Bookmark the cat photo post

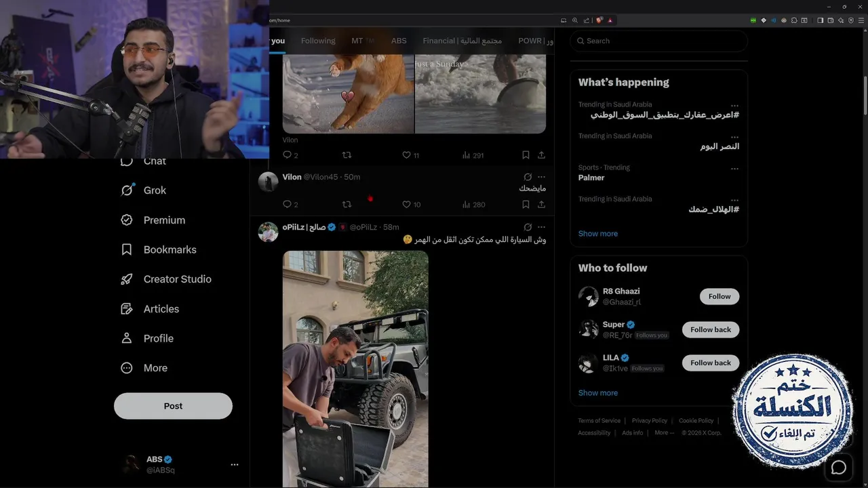pos(526,155)
